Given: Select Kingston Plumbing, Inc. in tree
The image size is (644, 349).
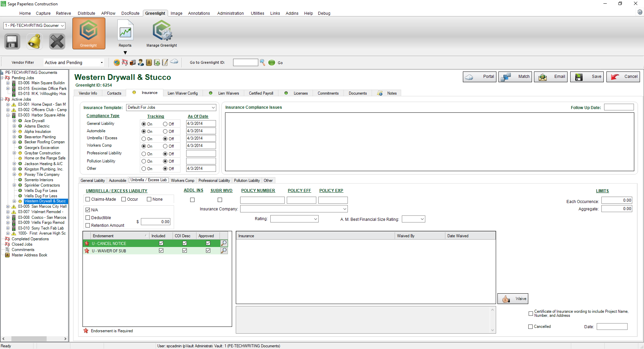Looking at the screenshot, I should point(44,169).
